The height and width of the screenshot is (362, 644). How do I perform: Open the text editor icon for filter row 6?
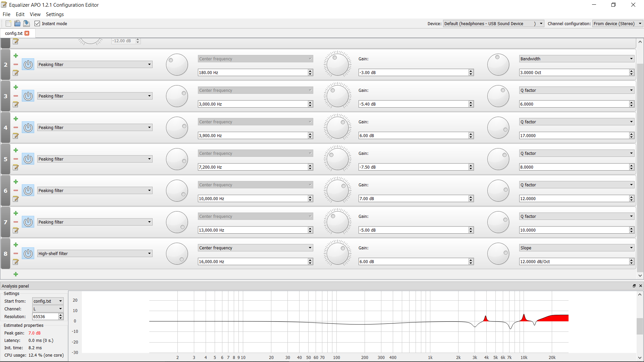pos(16,199)
